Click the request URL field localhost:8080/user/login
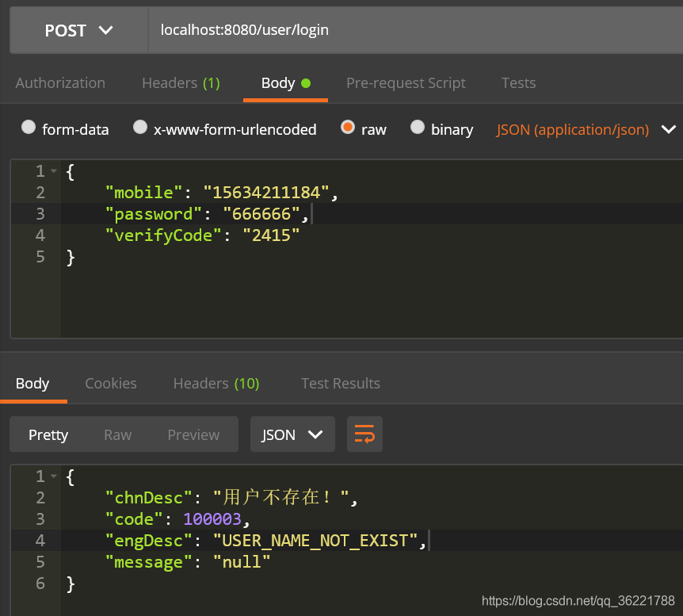This screenshot has width=683, height=616. coord(415,30)
